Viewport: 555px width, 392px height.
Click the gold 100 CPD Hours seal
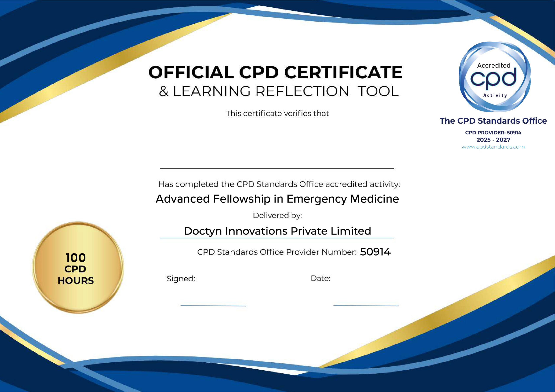[x=78, y=267]
